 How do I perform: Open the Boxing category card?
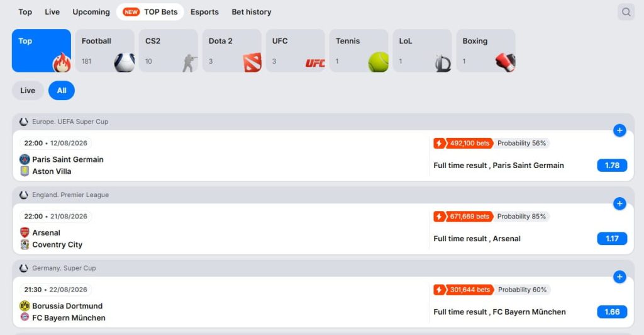pos(486,50)
